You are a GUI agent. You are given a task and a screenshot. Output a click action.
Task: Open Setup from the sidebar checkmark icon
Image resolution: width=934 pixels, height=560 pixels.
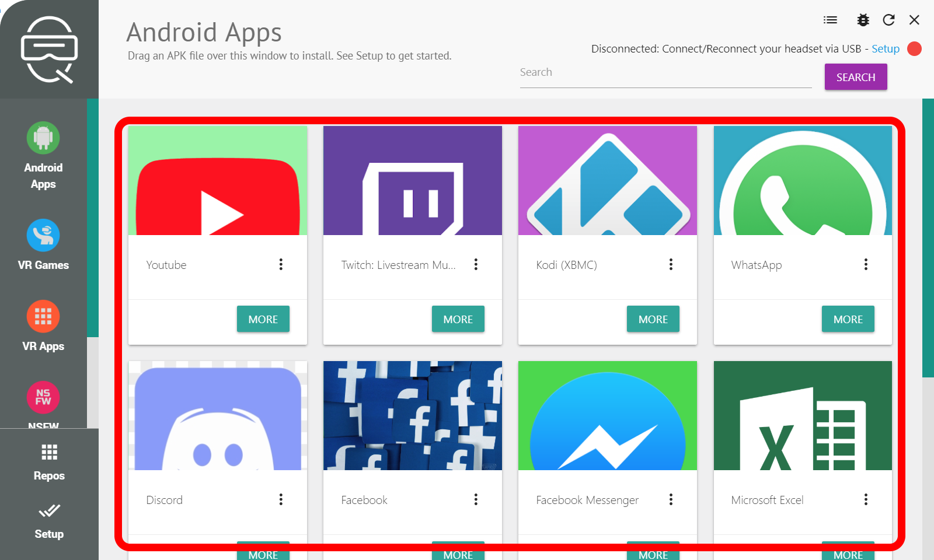pos(49,512)
